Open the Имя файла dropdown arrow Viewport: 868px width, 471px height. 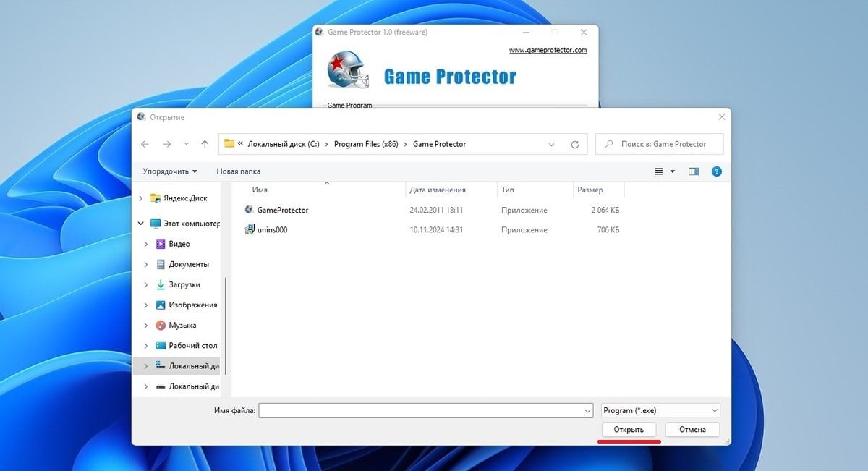point(587,410)
